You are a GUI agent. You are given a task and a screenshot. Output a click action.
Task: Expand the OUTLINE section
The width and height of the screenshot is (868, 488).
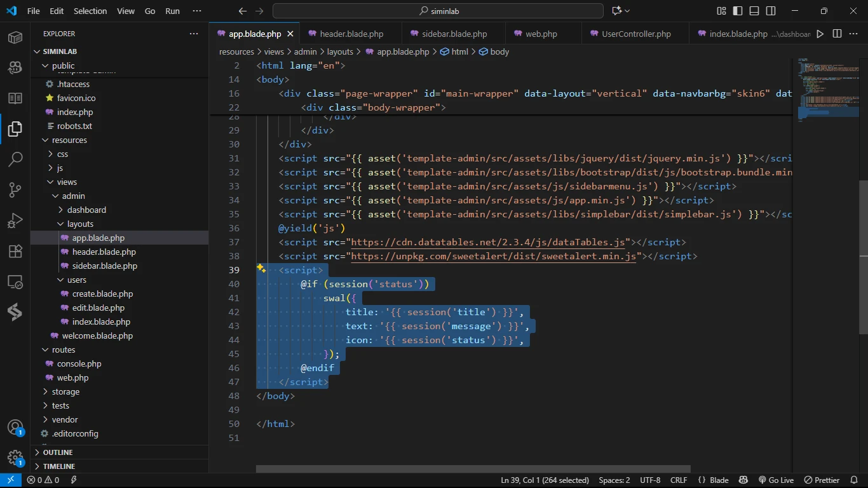pos(58,452)
